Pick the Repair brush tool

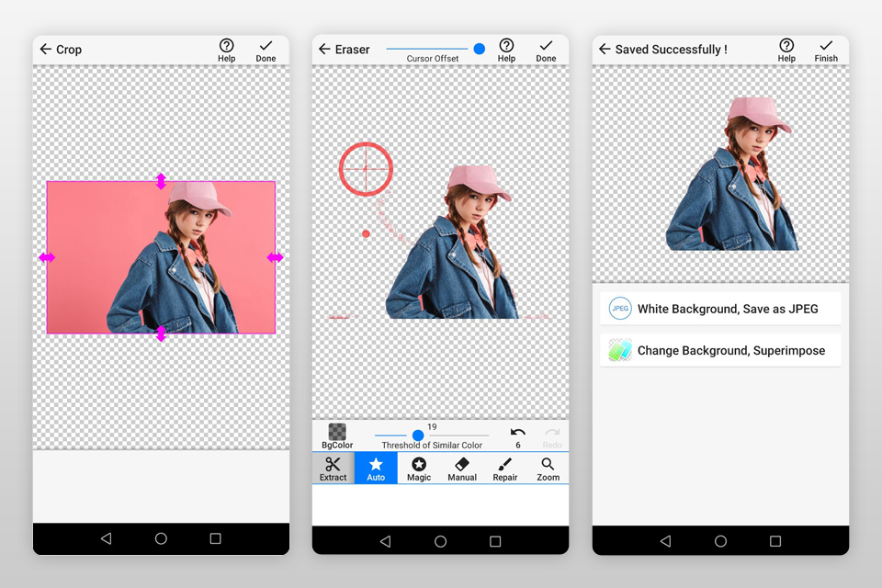tap(504, 468)
